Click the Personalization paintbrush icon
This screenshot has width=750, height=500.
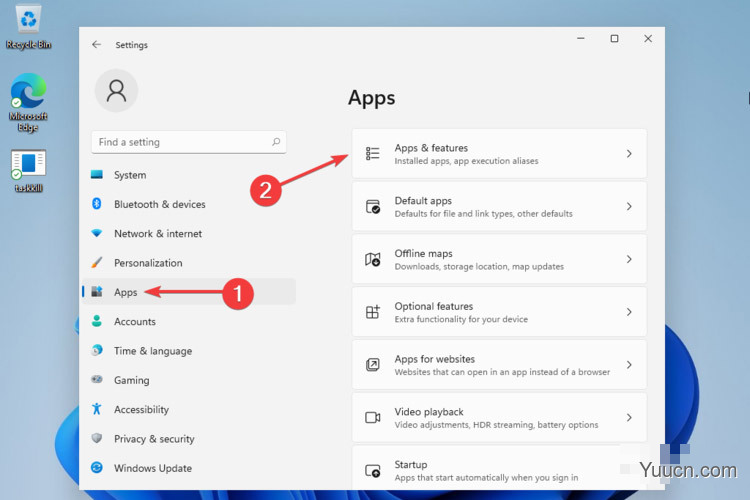click(97, 263)
